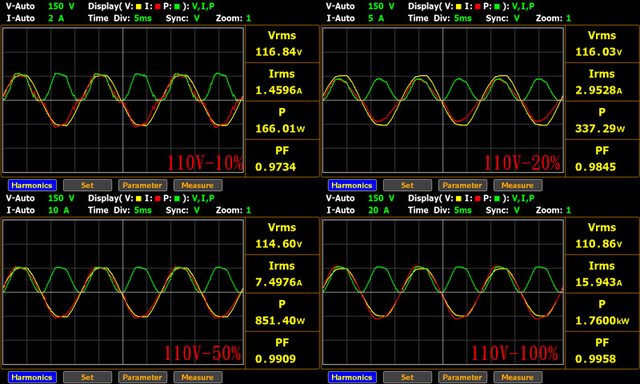The width and height of the screenshot is (640, 384).
Task: Click red I swatch above 110V-20% graph
Action: tap(478, 7)
